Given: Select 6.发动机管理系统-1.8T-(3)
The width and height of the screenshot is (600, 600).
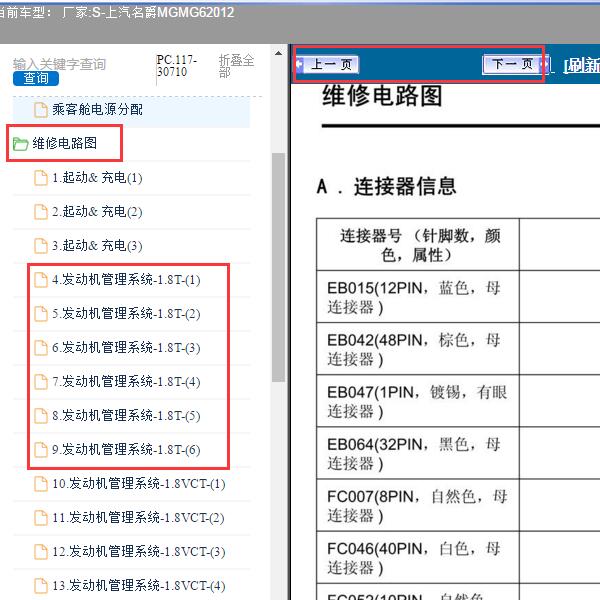Looking at the screenshot, I should pyautogui.click(x=126, y=348).
